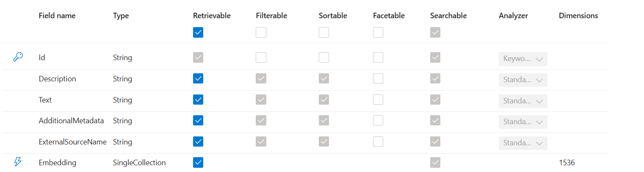This screenshot has height=172, width=644.
Task: Enable Facetable for the ExternalSourceName field
Action: [378, 141]
